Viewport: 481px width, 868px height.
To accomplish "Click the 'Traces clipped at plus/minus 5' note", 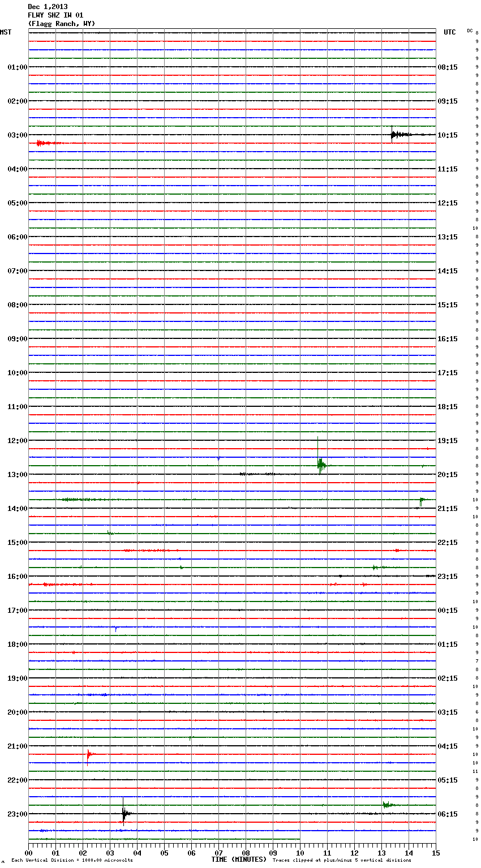I will point(342,861).
